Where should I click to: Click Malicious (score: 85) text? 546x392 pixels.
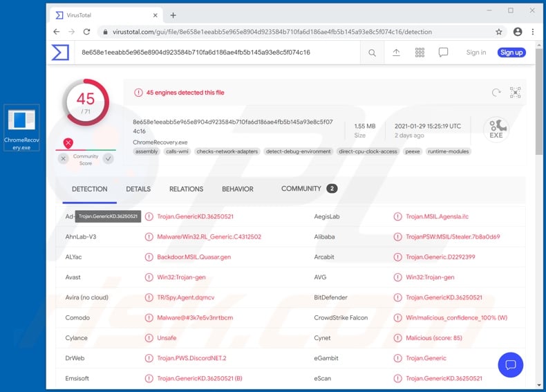434,338
